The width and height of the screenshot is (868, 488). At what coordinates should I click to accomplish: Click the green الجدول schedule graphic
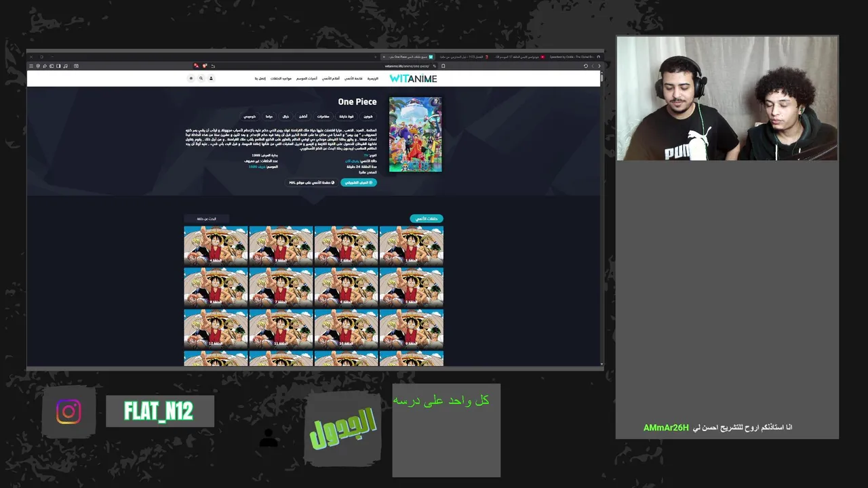[343, 430]
